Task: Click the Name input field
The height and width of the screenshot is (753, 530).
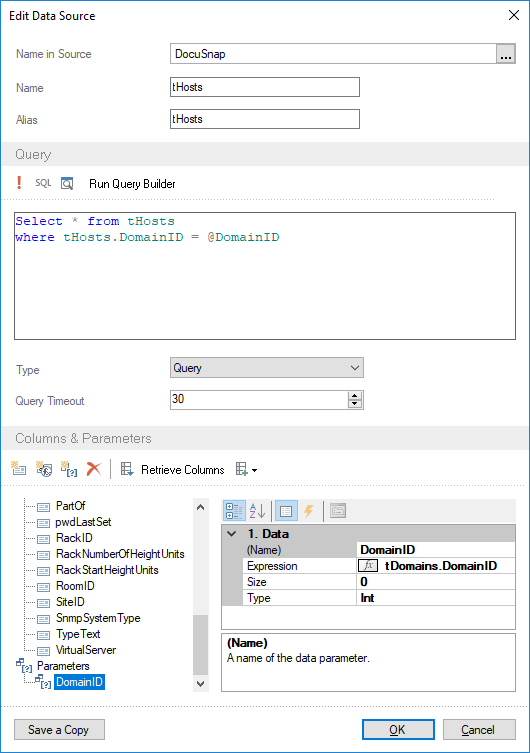Action: click(265, 87)
